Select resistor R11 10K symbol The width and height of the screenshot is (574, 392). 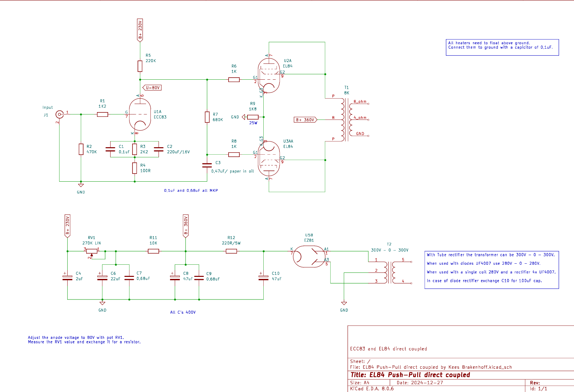(153, 251)
